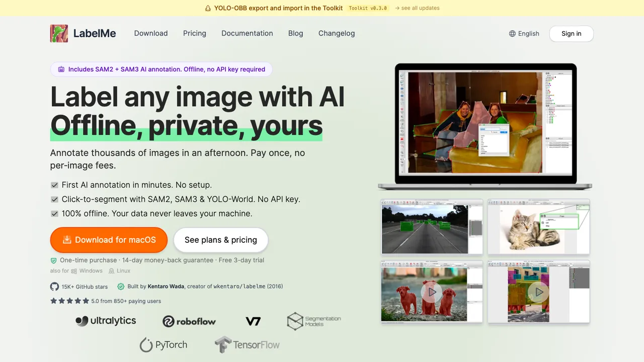Click the TensorFlow logo
The width and height of the screenshot is (644, 362).
point(247,345)
